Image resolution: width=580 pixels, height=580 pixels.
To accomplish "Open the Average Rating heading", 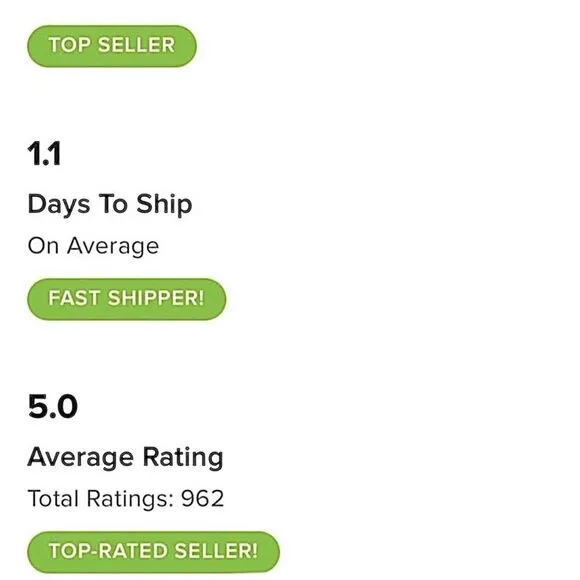I will 125,458.
